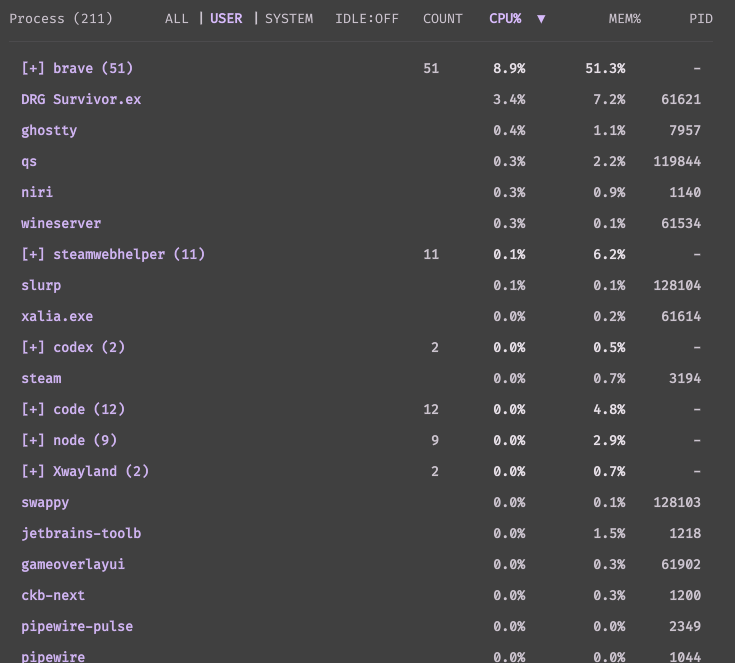Image resolution: width=735 pixels, height=663 pixels.
Task: Click PID 1200 of ckb-next
Action: pos(685,595)
